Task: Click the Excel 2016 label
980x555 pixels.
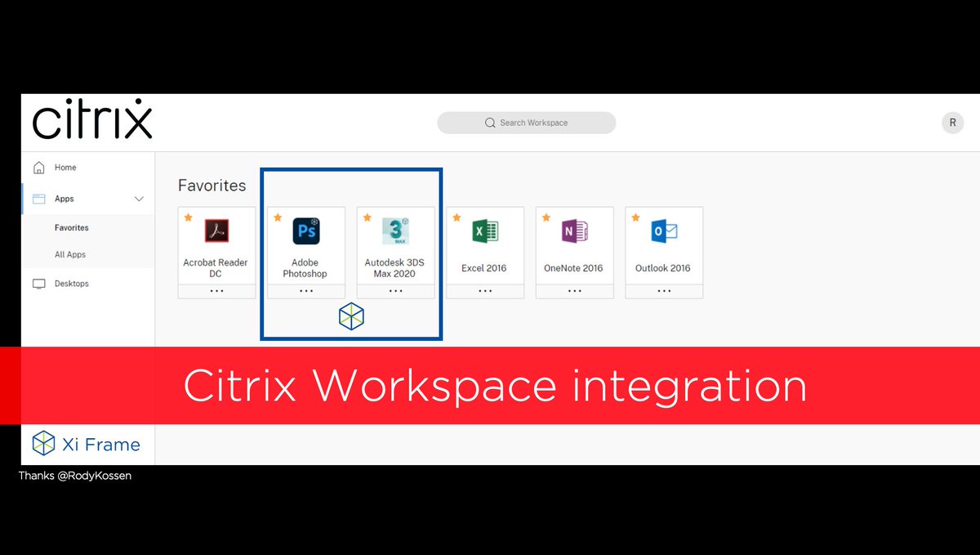Action: [x=484, y=268]
